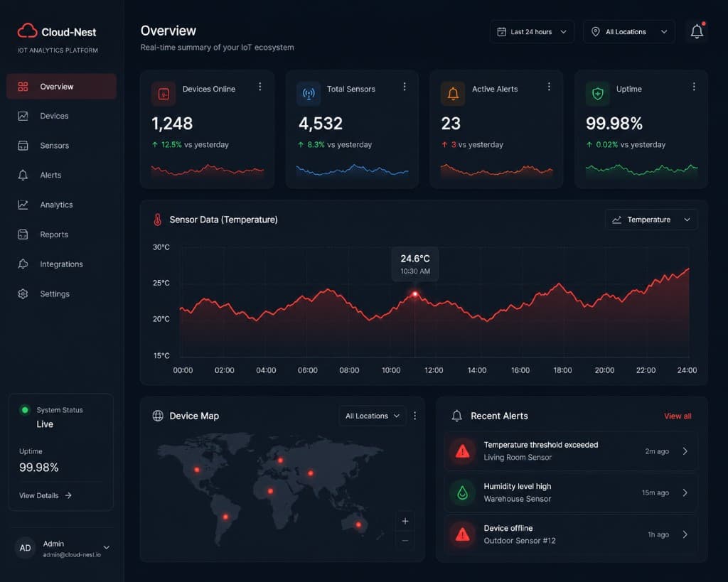Click the 15m ago timestamp
This screenshot has width=728, height=582.
(655, 493)
